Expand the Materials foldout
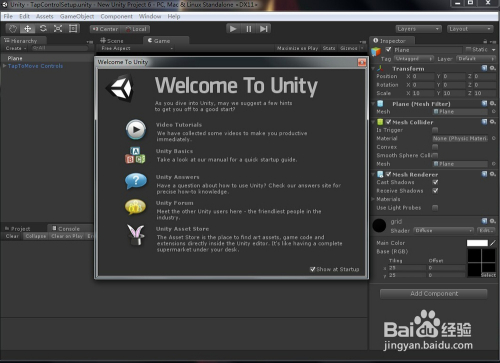Image resolution: width=500 pixels, height=363 pixels. 373,199
